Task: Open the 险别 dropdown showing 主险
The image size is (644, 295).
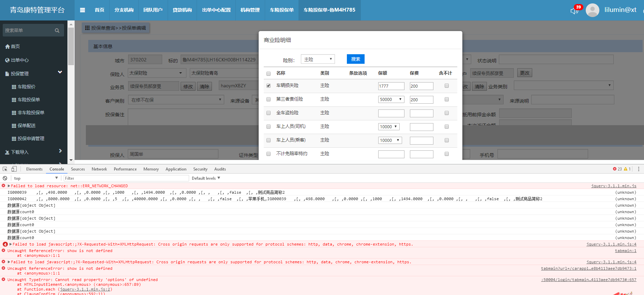Action: click(318, 59)
